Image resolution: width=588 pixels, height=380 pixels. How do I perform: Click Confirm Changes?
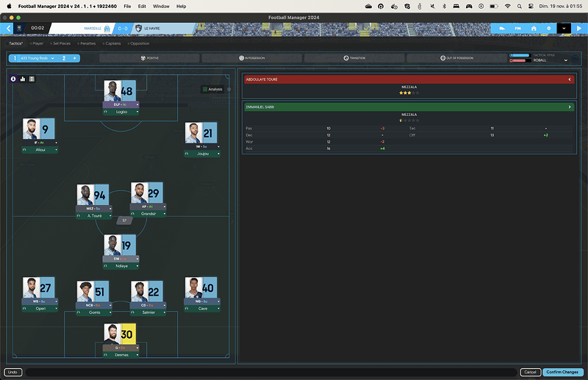coord(562,372)
